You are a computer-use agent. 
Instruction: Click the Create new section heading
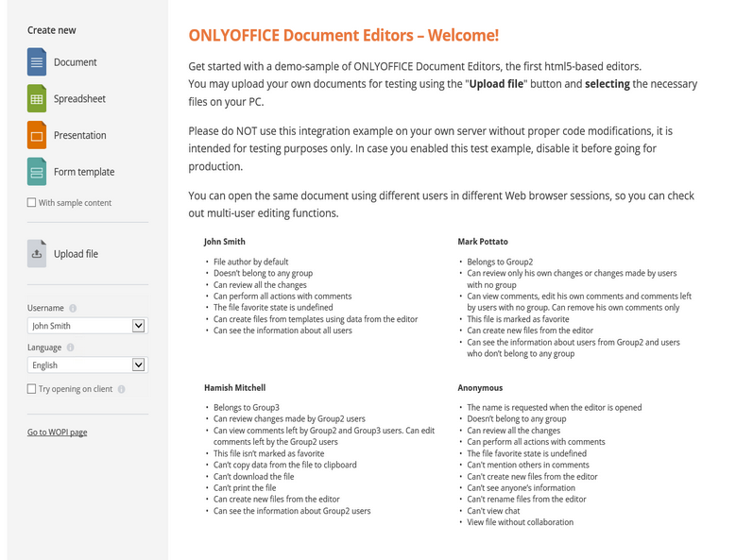51,30
